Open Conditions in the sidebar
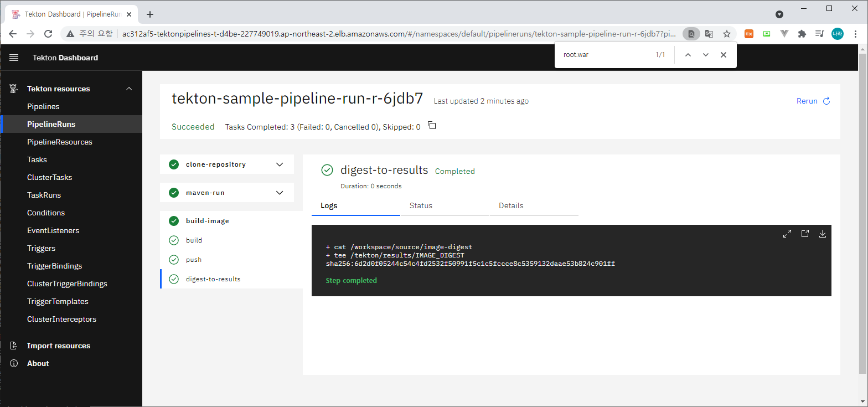 (x=71, y=213)
